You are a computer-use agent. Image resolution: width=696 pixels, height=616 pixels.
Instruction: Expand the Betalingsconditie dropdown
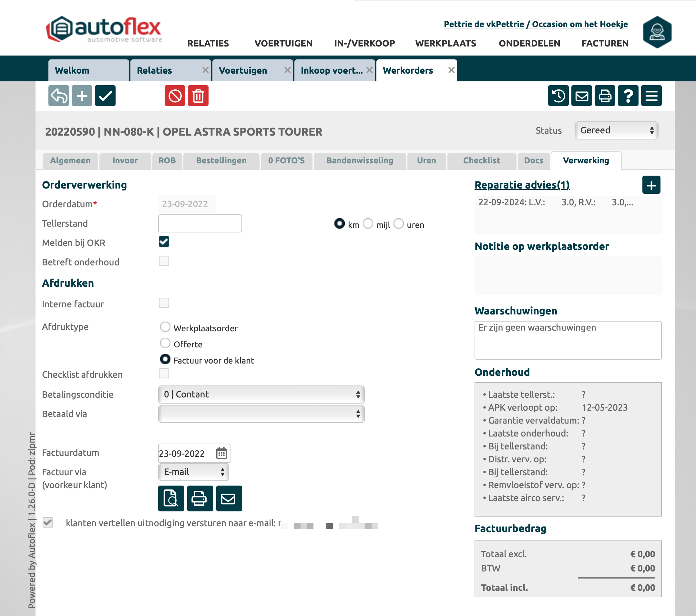click(x=261, y=394)
